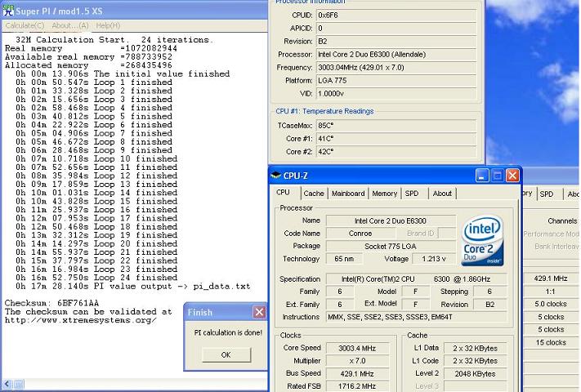The width and height of the screenshot is (581, 392).
Task: Click the Multiplier value x 7.0
Action: (x=357, y=361)
